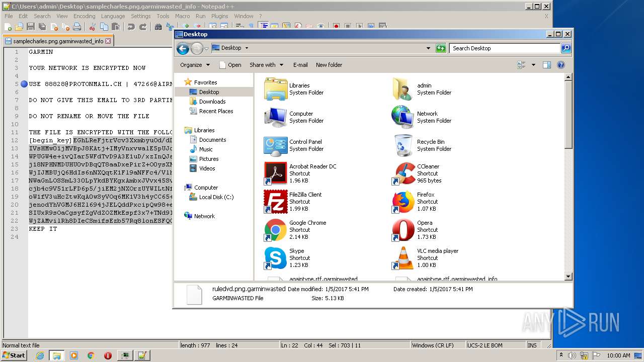Select the Acrobat Reader DC shortcut

pos(276,173)
